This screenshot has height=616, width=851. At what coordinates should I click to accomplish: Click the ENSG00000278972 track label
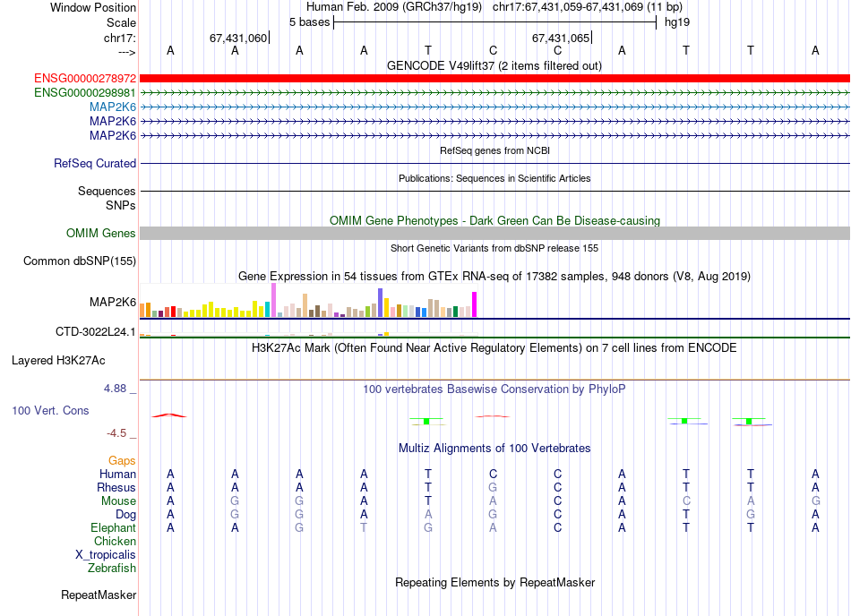point(85,79)
